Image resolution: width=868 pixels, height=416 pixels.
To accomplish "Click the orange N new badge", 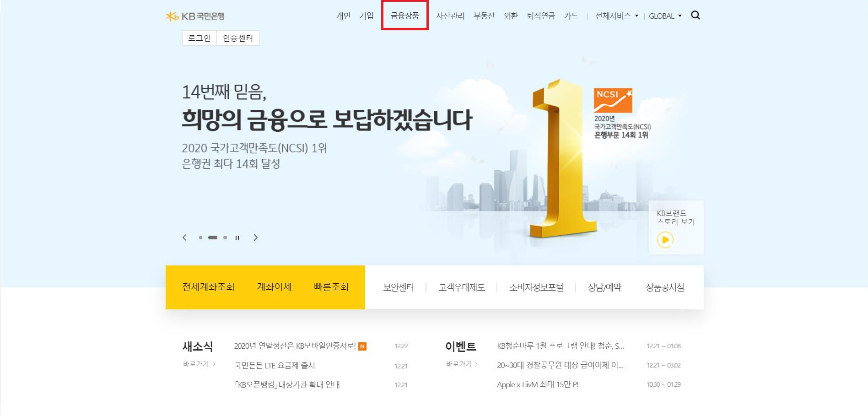I will (x=362, y=346).
